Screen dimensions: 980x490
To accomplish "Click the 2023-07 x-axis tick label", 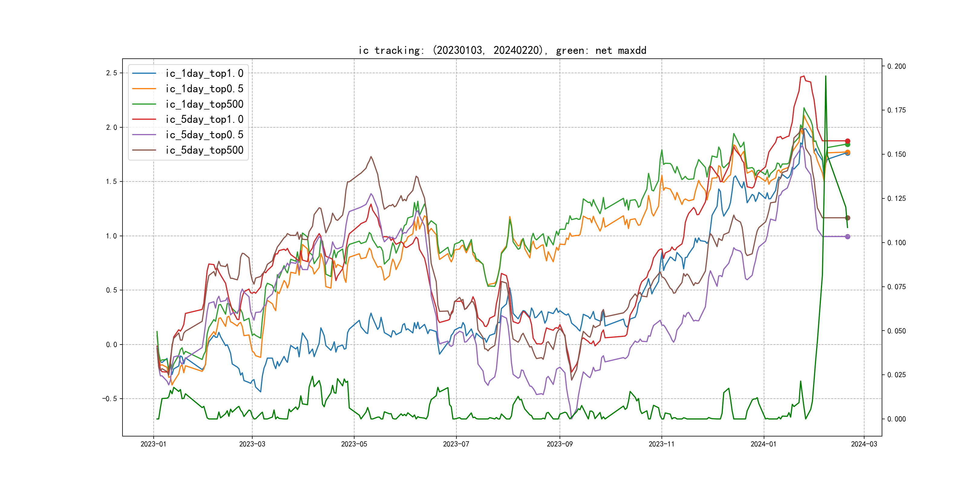I will [x=456, y=444].
